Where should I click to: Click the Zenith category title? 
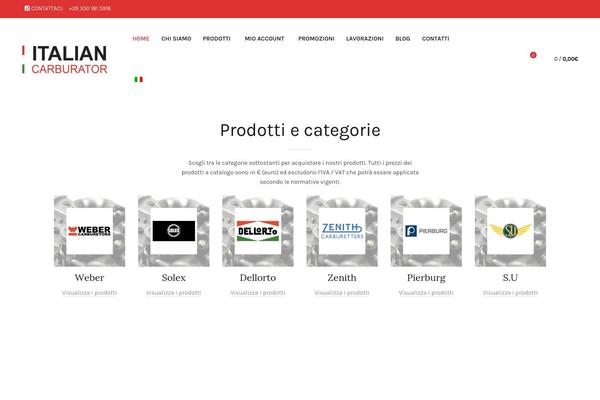click(x=342, y=278)
